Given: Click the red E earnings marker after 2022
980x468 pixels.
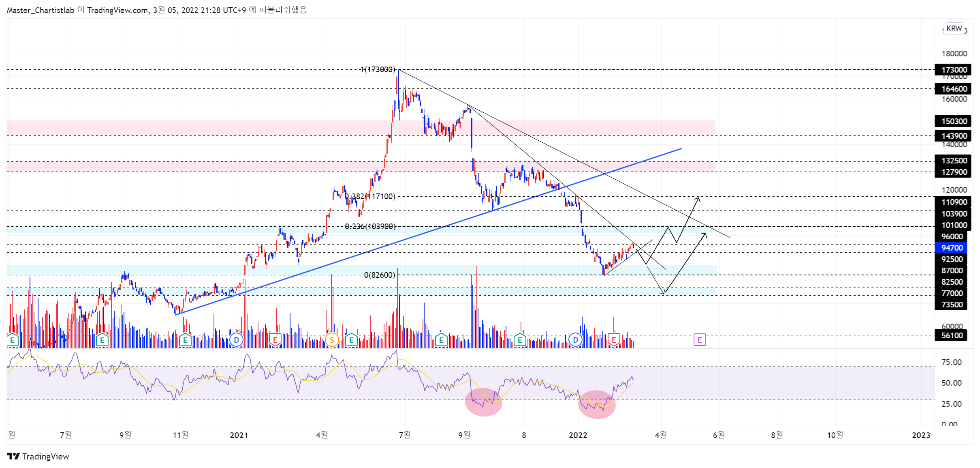Looking at the screenshot, I should tap(614, 340).
